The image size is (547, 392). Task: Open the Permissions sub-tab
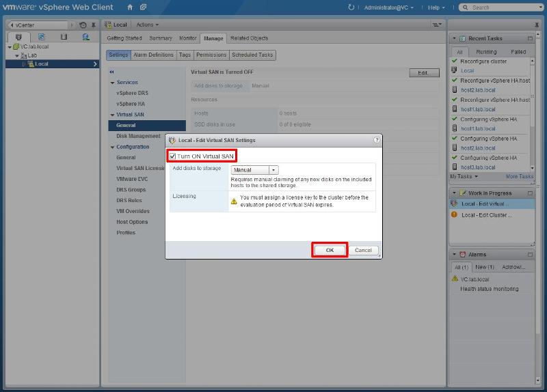click(211, 55)
